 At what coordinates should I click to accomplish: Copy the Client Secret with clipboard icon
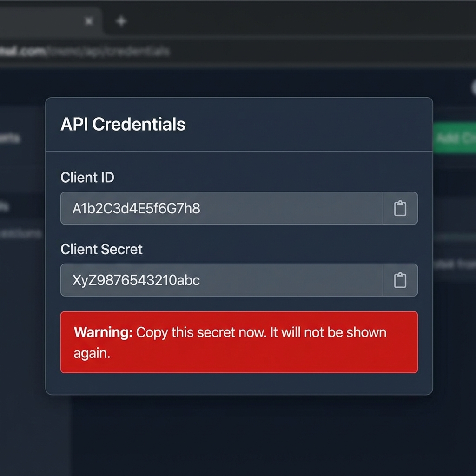point(400,280)
